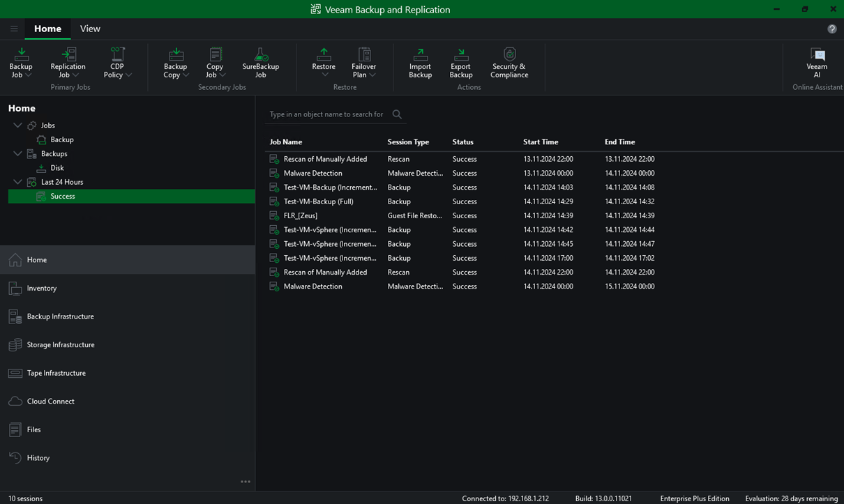Click the 10 sessions status text
The width and height of the screenshot is (844, 504).
pos(25,498)
